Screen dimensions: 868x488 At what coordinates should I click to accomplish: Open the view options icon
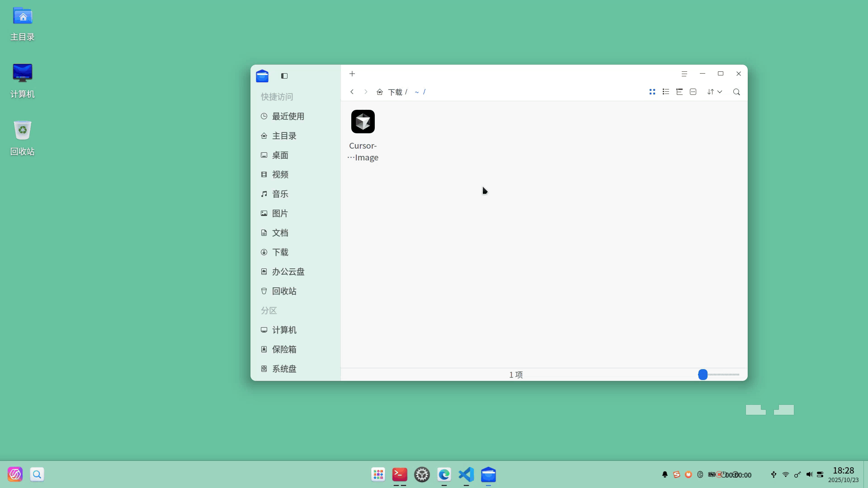pos(693,92)
